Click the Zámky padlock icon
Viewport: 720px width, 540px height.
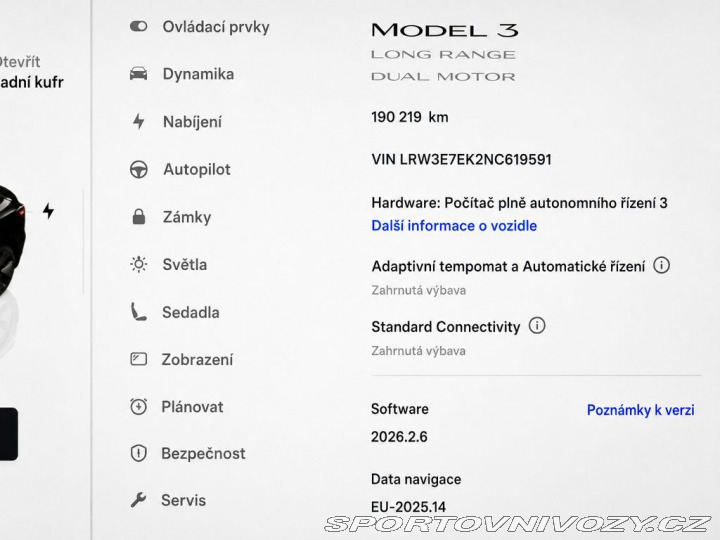139,216
